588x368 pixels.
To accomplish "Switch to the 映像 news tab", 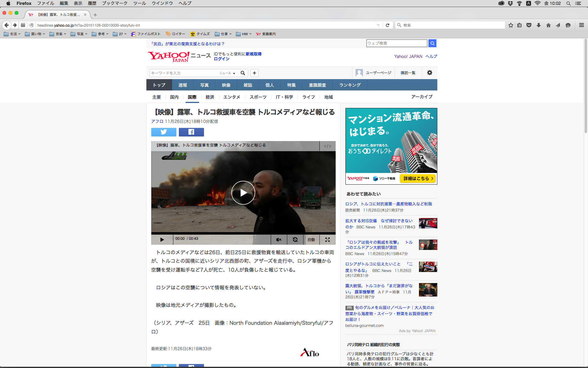I will coord(226,85).
